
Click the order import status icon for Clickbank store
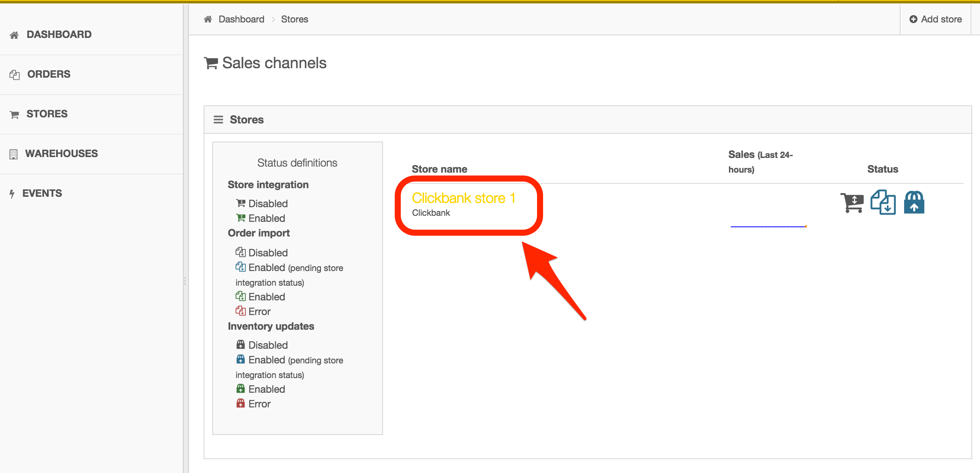coord(883,202)
